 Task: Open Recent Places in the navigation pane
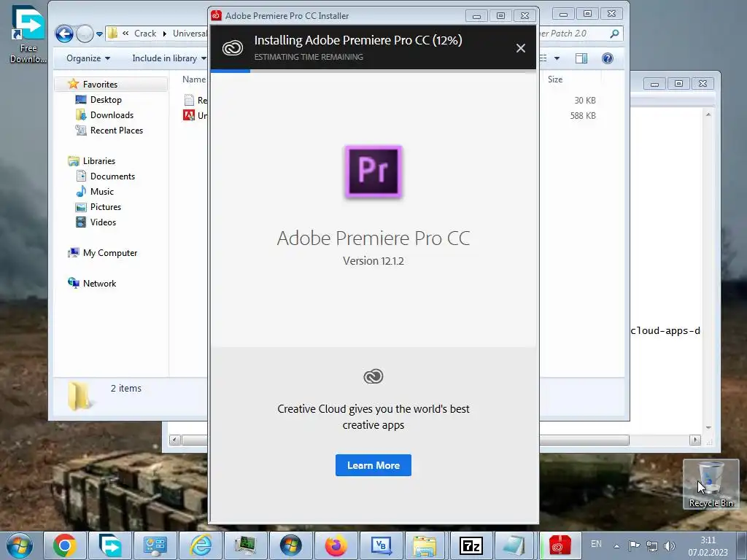[116, 130]
